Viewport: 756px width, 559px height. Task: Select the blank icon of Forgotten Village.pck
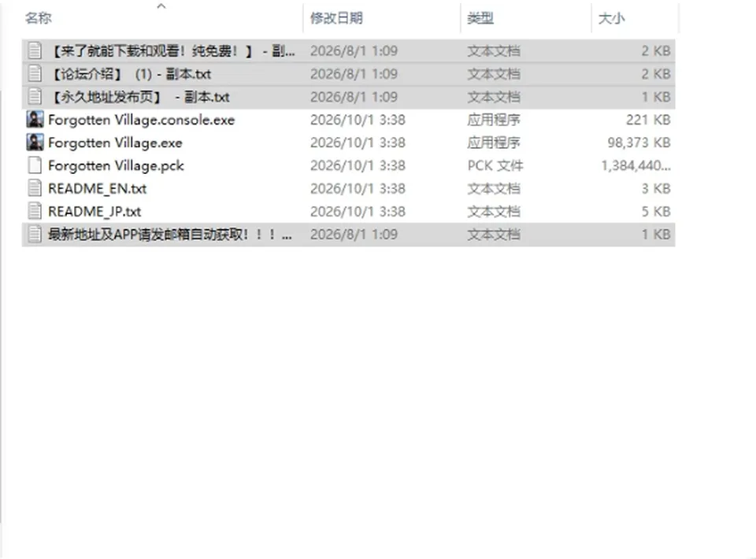[x=35, y=166]
